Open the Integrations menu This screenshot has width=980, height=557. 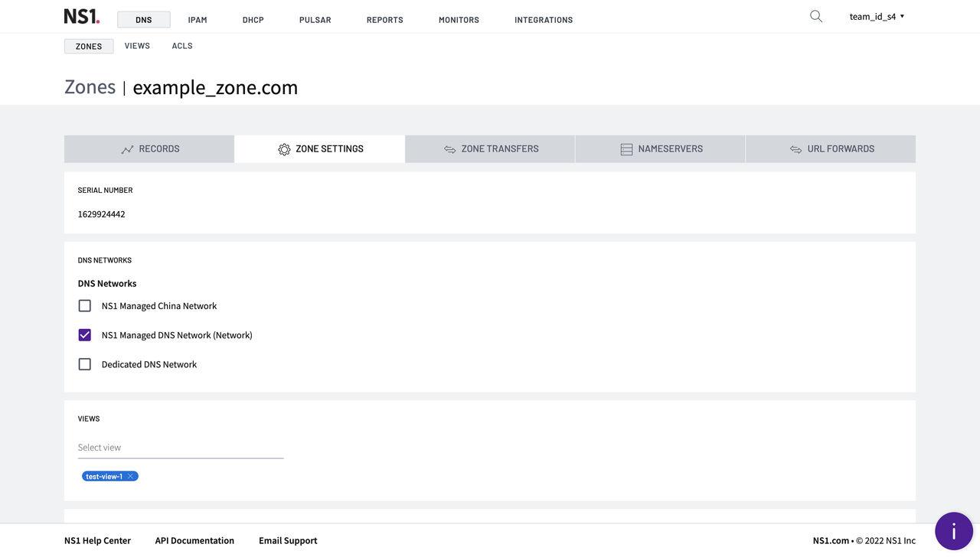pyautogui.click(x=544, y=20)
